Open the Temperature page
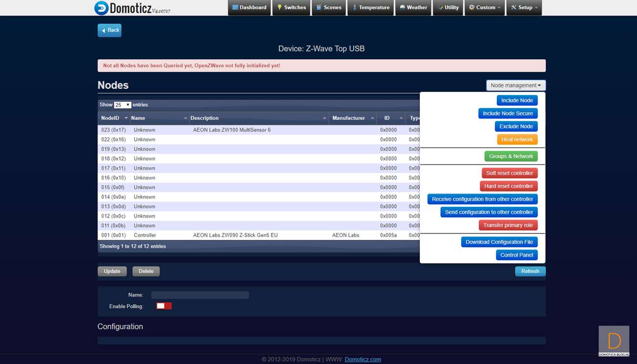637x364 pixels. pos(370,8)
